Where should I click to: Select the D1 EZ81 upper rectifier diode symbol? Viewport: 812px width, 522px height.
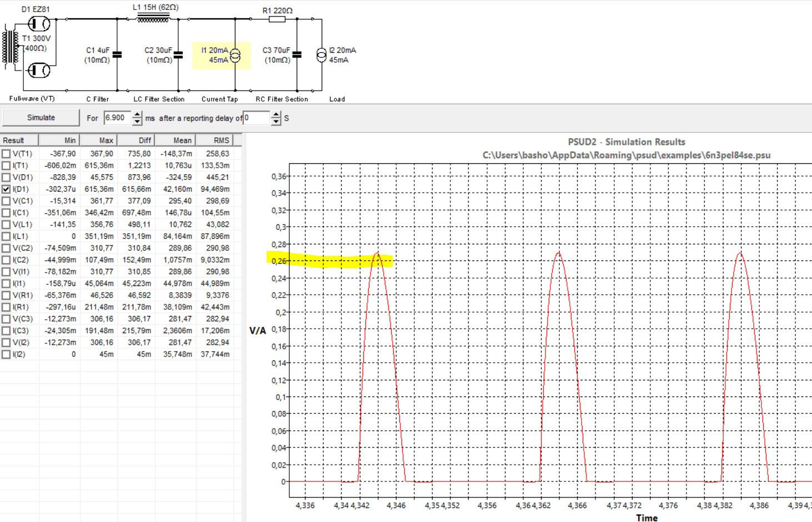click(x=39, y=24)
